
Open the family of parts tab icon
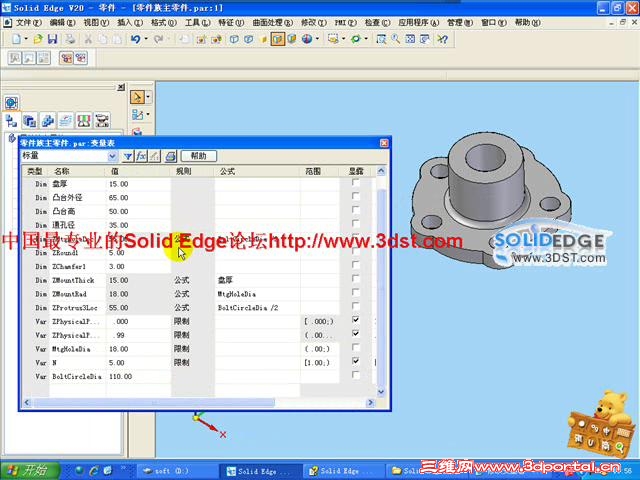(48, 120)
